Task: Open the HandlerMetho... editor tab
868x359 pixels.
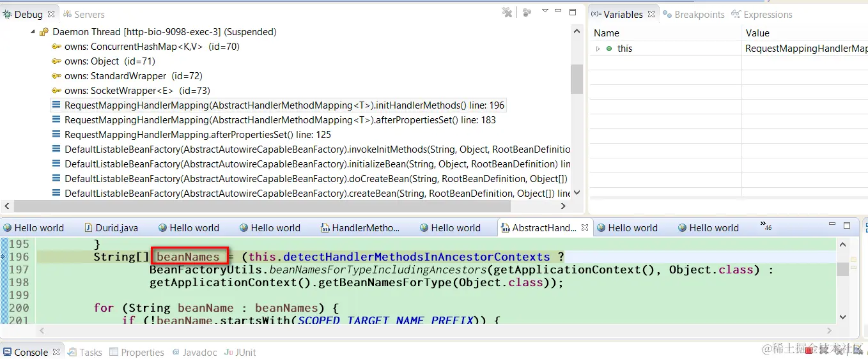Action: click(360, 228)
